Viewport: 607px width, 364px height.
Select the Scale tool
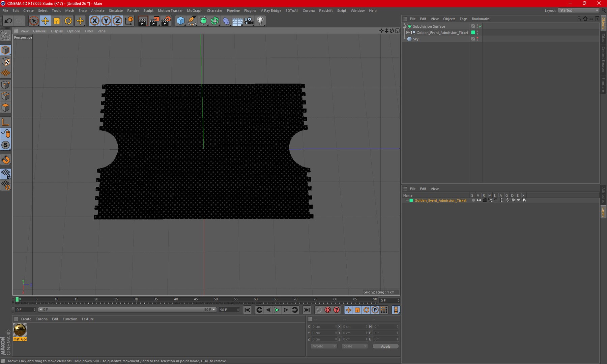[x=57, y=21]
